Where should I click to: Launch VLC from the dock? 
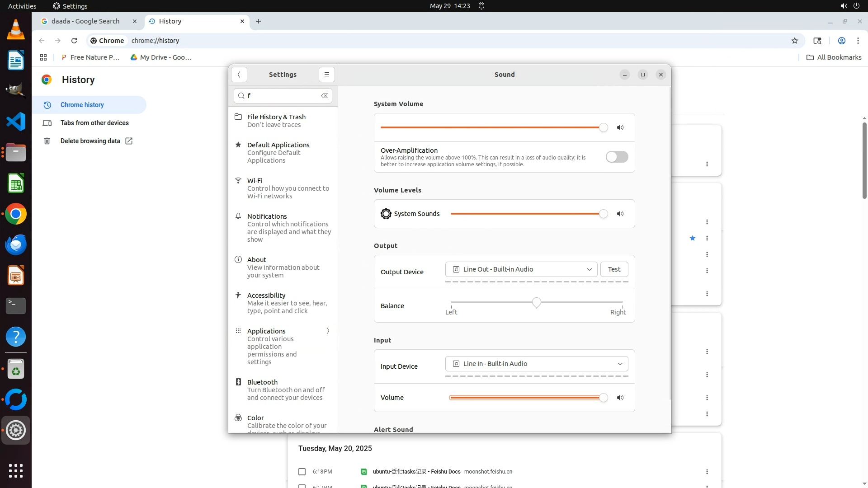16,30
